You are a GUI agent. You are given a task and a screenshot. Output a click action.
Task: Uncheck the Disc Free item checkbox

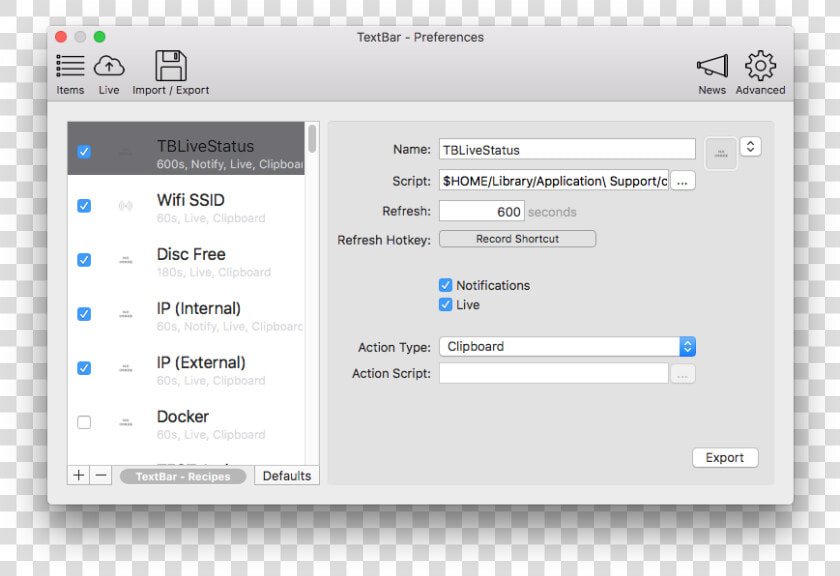tap(84, 260)
